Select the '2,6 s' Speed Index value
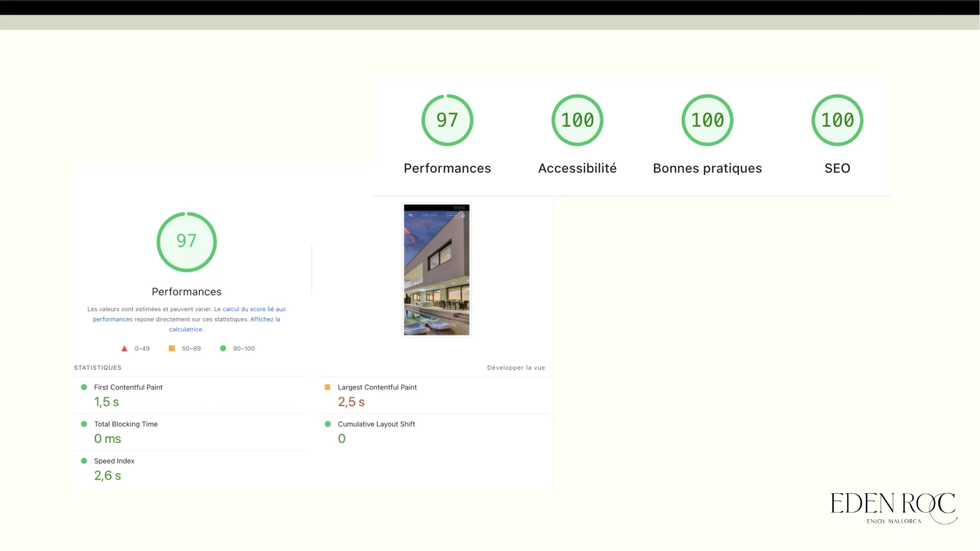The image size is (980, 551). (x=107, y=476)
